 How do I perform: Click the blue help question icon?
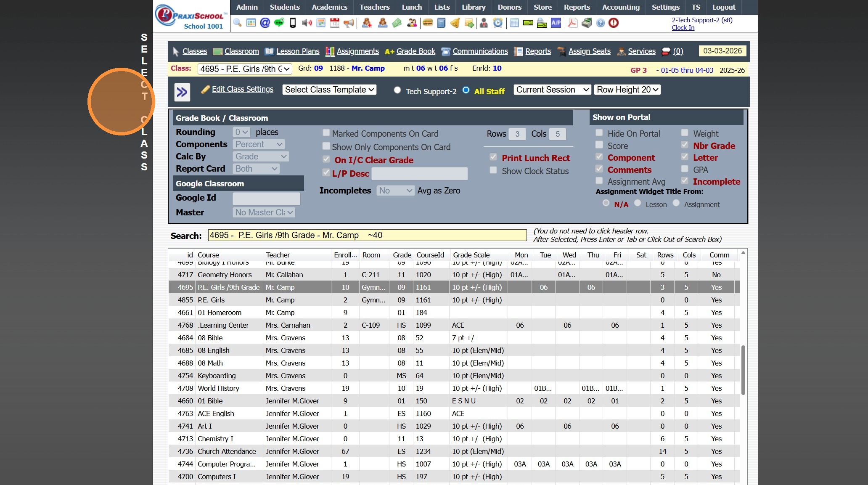[601, 23]
